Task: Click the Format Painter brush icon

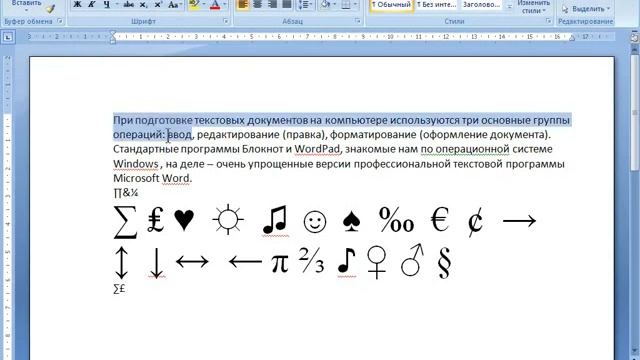Action: tap(50, 8)
